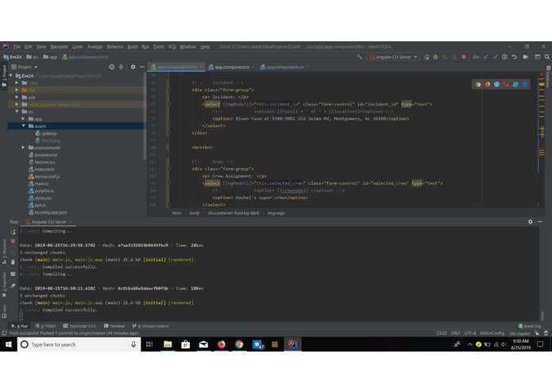552x392 pixels.
Task: Click the Project panel's locate-file target icon
Action: click(112, 67)
